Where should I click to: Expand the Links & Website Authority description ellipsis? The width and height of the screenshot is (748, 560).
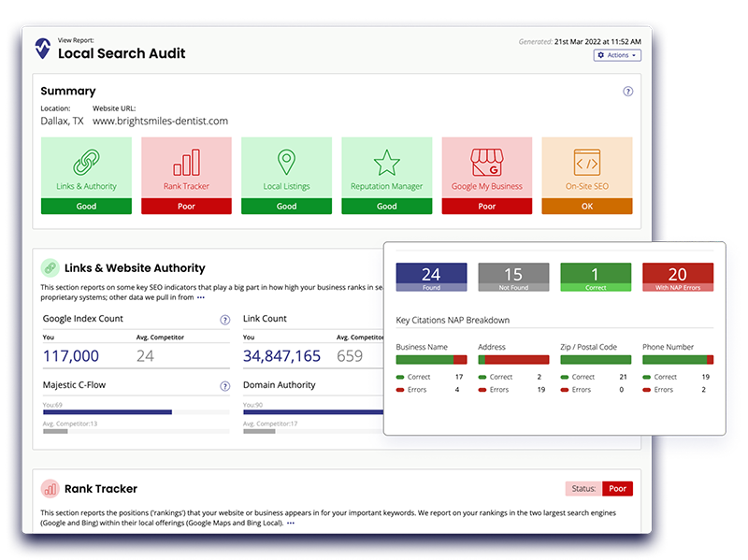[200, 298]
